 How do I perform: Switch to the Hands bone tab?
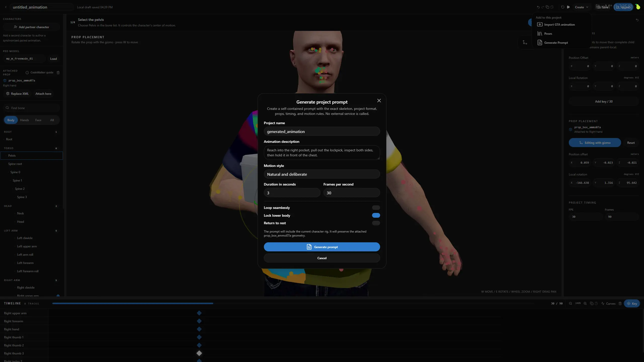point(24,120)
